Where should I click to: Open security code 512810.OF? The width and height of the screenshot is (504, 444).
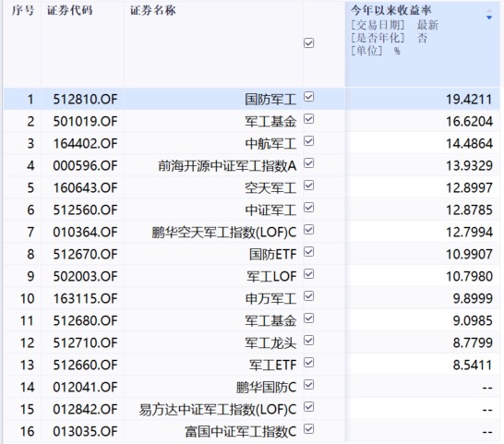[85, 100]
